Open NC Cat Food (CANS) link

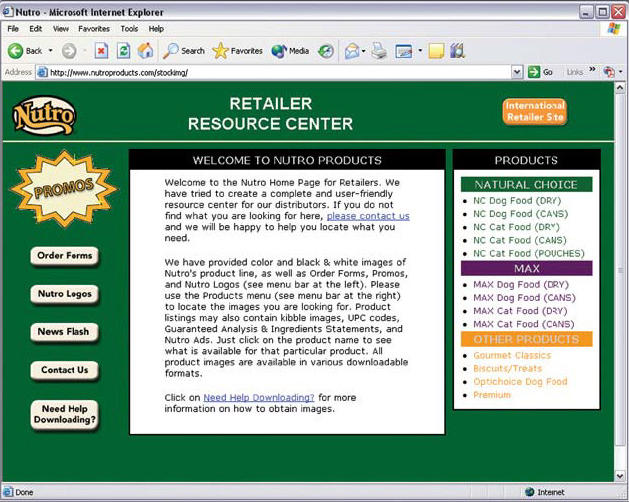(520, 240)
